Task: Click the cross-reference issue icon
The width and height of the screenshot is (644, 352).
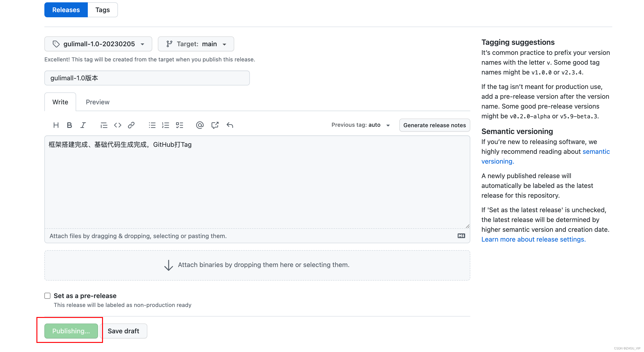Action: pos(215,125)
